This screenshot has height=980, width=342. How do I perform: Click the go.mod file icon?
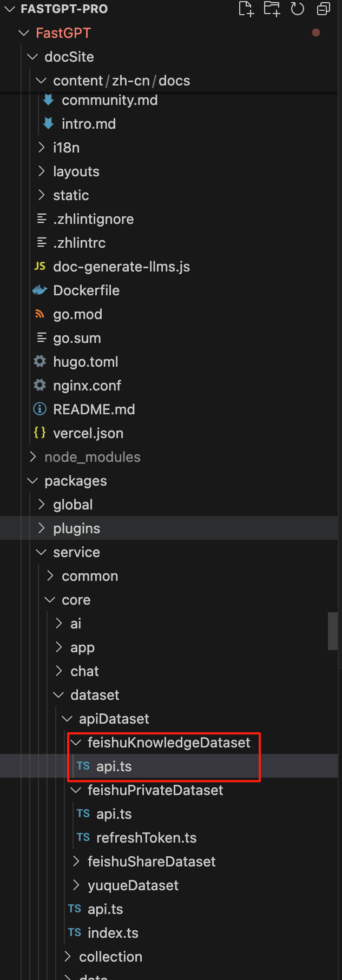point(40,314)
